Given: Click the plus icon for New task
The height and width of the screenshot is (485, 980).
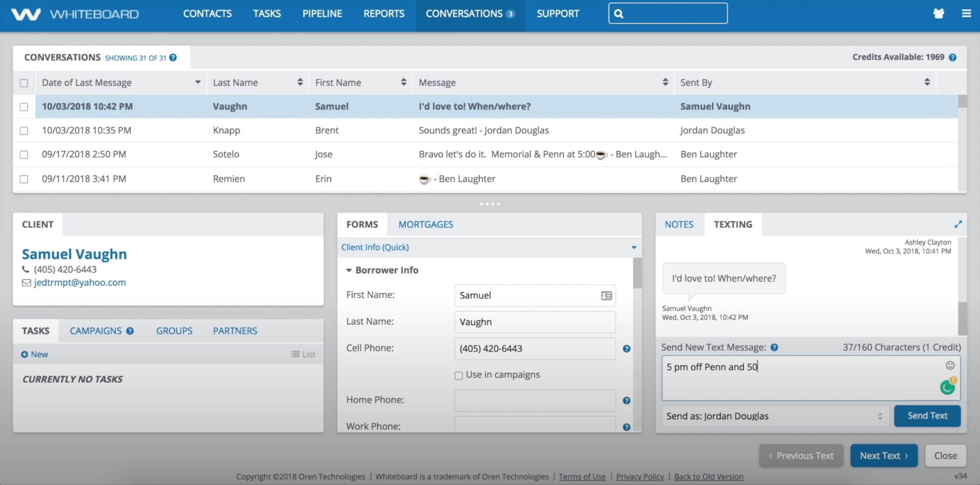Looking at the screenshot, I should click(x=24, y=355).
